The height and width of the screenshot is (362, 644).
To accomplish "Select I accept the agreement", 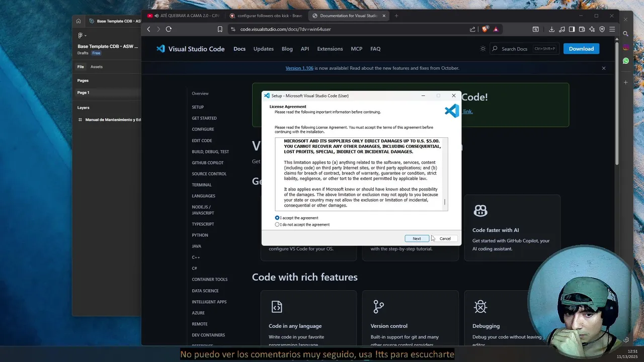I will 297,218.
